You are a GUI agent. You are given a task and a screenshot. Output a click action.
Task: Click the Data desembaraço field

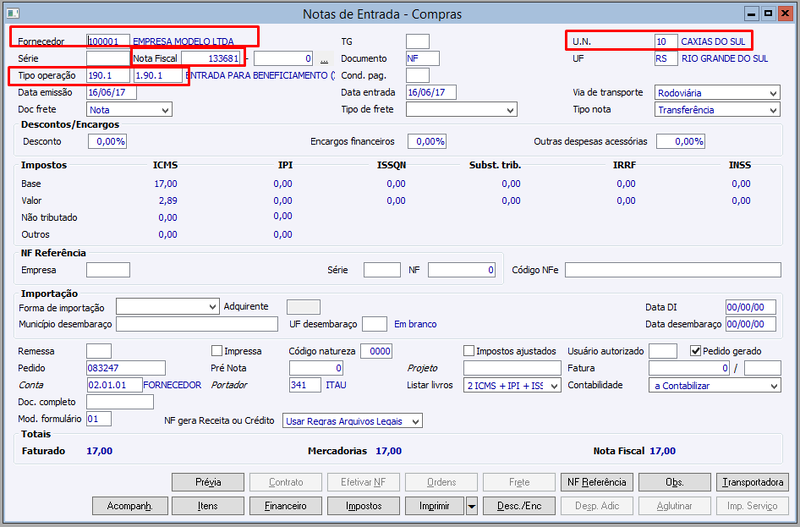751,324
